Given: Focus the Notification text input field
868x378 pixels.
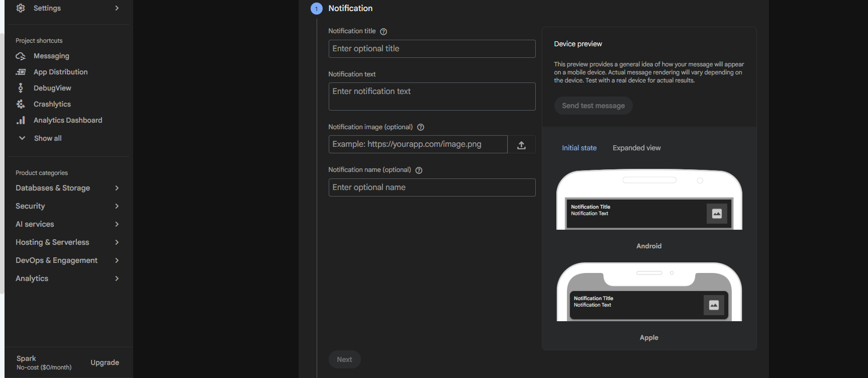Looking at the screenshot, I should (432, 97).
